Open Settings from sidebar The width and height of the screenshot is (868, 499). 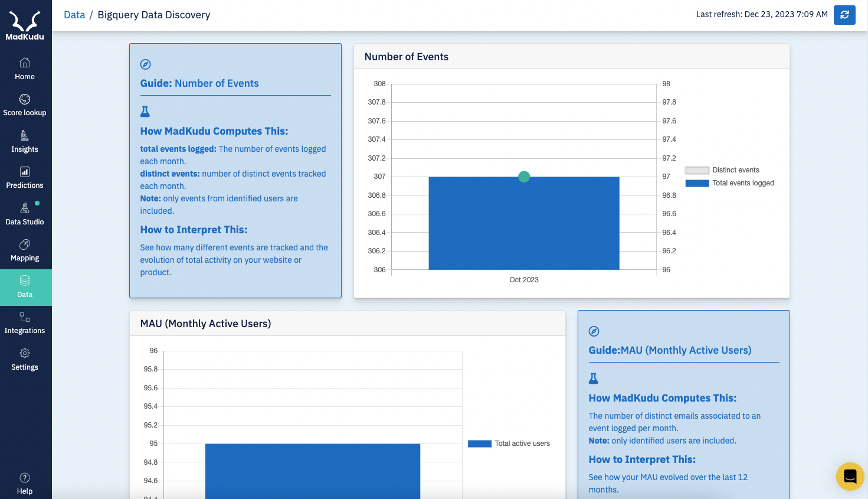tap(25, 360)
